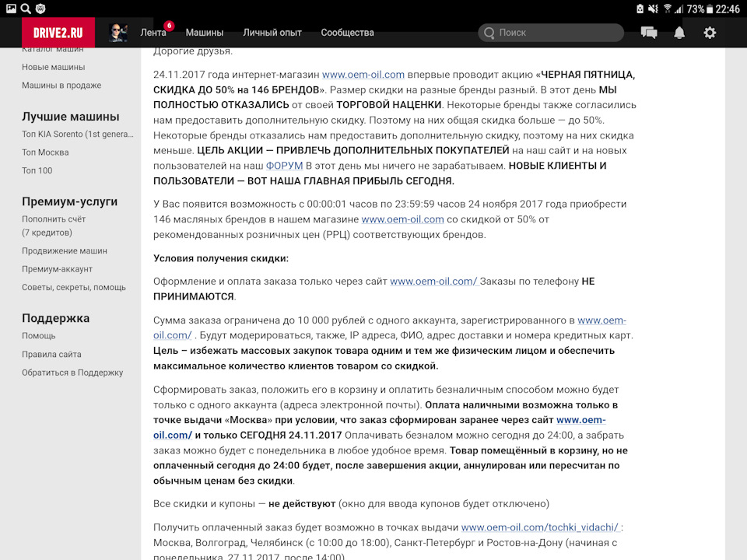This screenshot has height=560, width=747.
Task: Open Правила сайта link
Action: (x=51, y=355)
